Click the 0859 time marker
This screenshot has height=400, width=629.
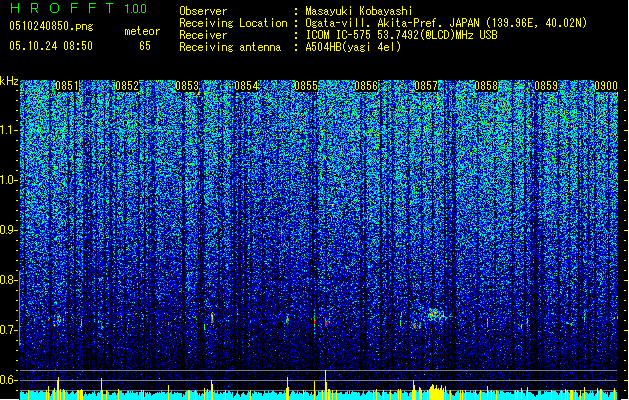click(x=546, y=86)
